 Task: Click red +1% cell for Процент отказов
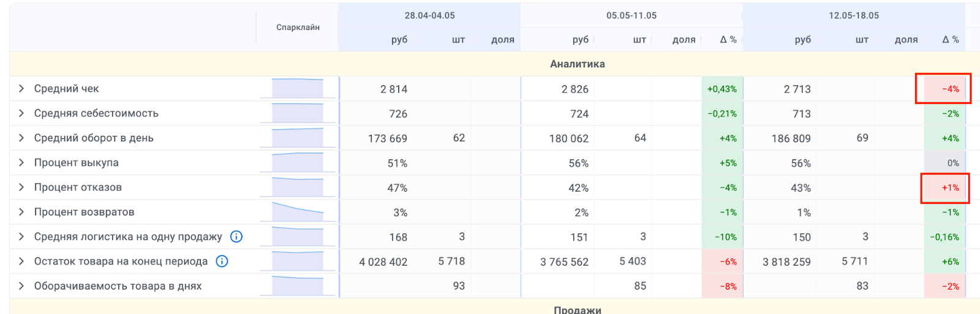pos(945,188)
